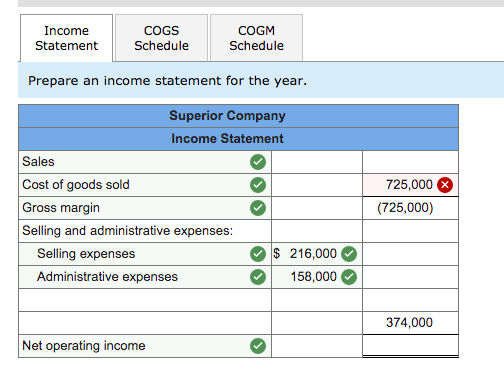Select the Gross margin label cell
504x365 pixels.
click(x=145, y=208)
